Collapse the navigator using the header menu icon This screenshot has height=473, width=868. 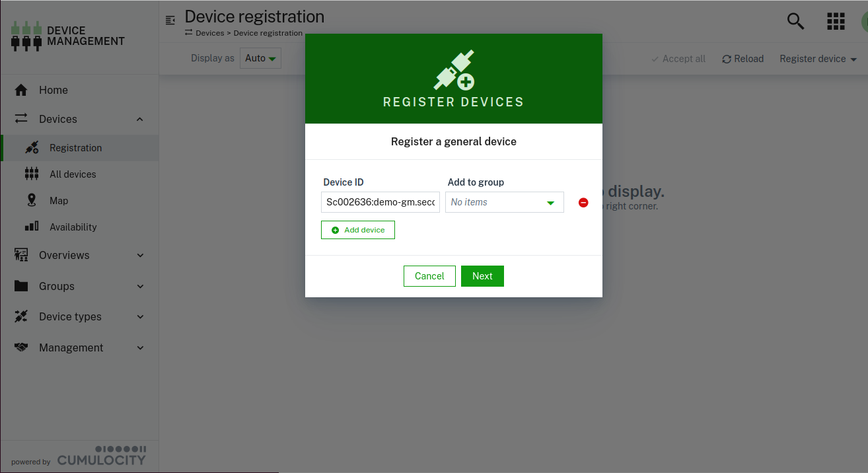point(170,20)
